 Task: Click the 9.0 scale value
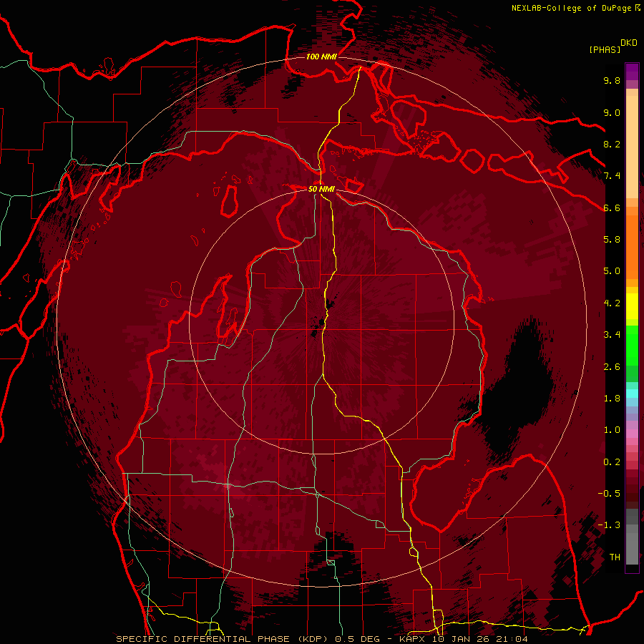pos(612,112)
